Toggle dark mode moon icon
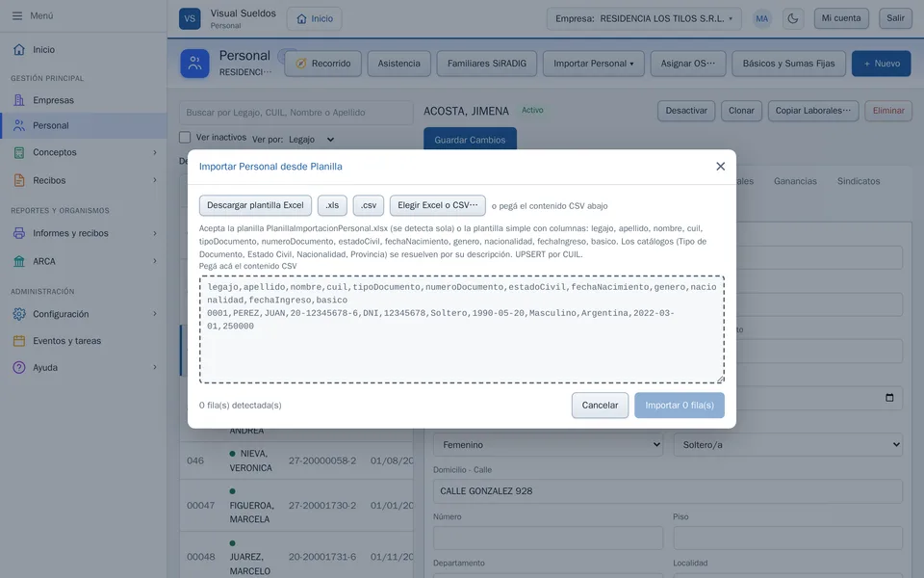This screenshot has height=578, width=924. click(x=792, y=18)
